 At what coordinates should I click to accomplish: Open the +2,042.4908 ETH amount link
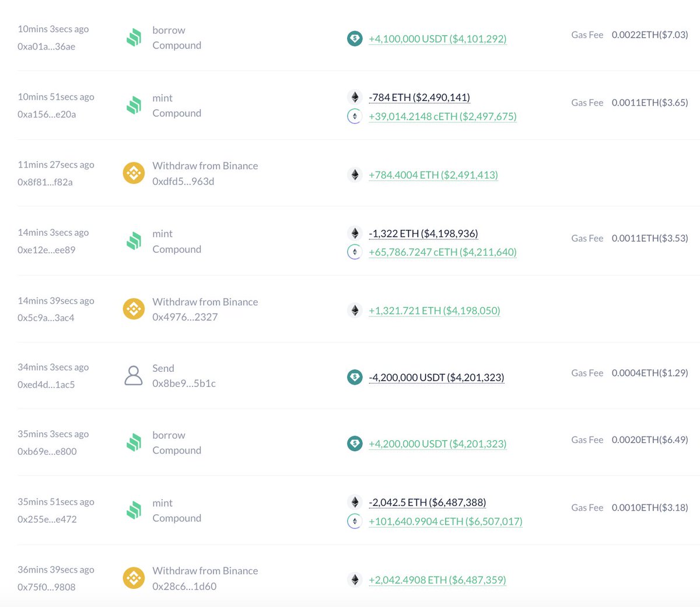[x=437, y=580]
